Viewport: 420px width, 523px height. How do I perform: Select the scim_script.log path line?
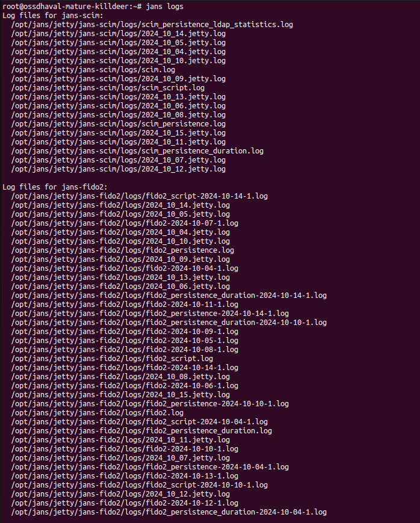[108, 87]
